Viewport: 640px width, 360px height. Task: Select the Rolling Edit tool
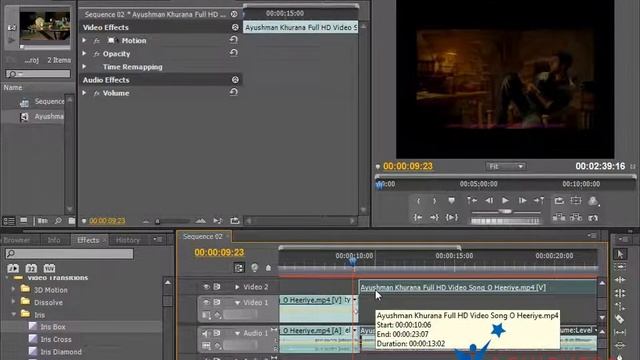click(x=620, y=293)
